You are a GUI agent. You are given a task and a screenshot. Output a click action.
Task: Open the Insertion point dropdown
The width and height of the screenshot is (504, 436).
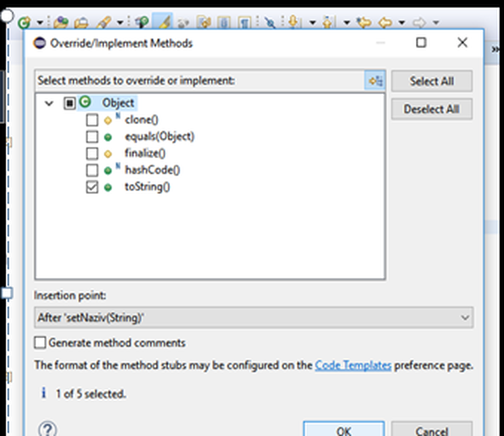click(x=253, y=317)
